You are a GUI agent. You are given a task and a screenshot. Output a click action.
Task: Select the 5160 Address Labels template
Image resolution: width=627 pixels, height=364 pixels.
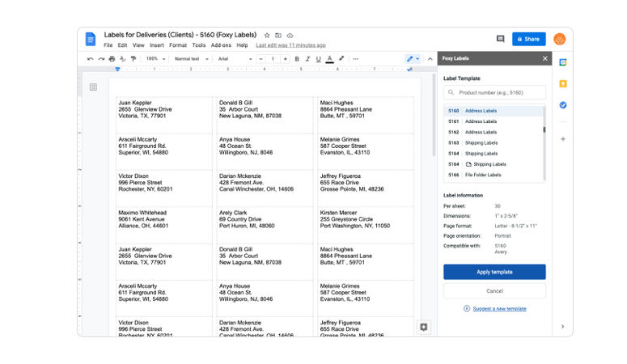pyautogui.click(x=494, y=111)
